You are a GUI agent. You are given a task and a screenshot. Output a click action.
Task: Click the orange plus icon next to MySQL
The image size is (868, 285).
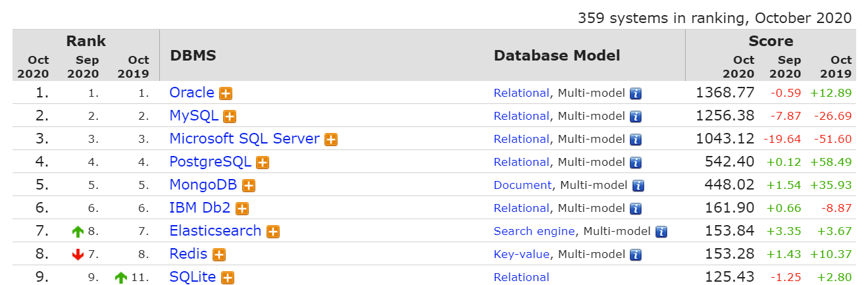pyautogui.click(x=230, y=117)
